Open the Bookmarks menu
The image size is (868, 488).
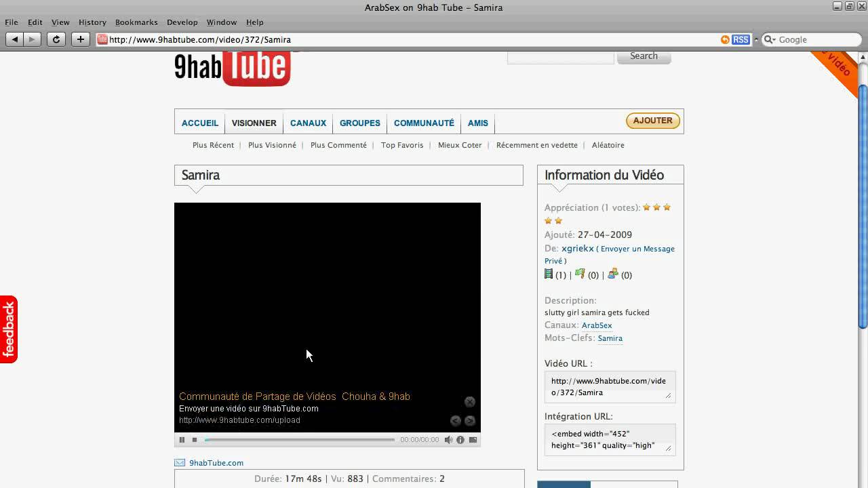pos(136,22)
